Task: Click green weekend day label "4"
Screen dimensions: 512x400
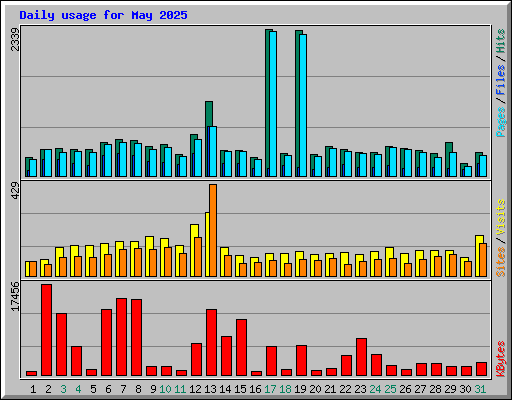Action: pos(78,389)
